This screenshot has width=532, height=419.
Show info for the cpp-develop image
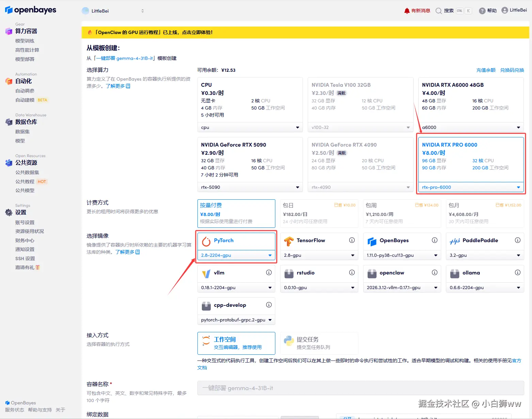pos(269,305)
